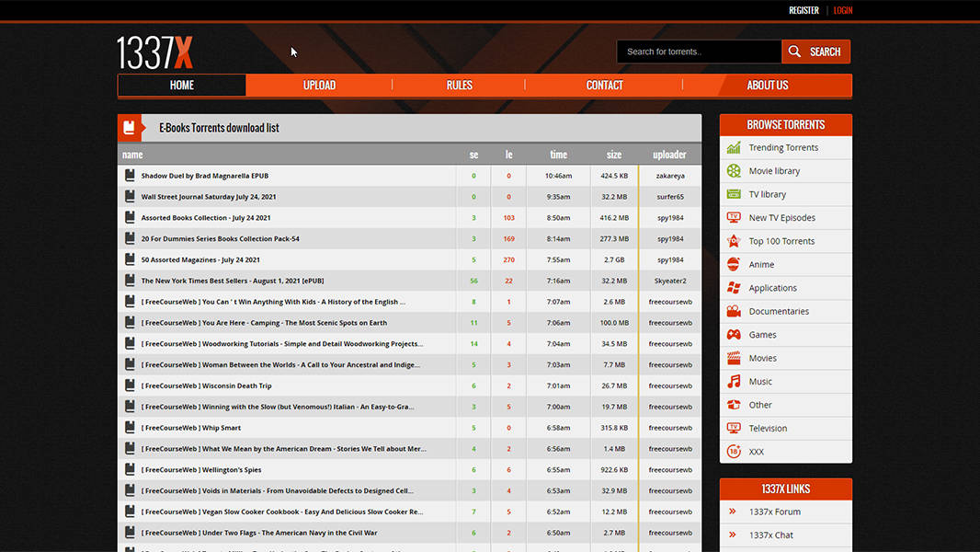Open the Top 100 Torrents link
980x552 pixels.
coord(781,241)
